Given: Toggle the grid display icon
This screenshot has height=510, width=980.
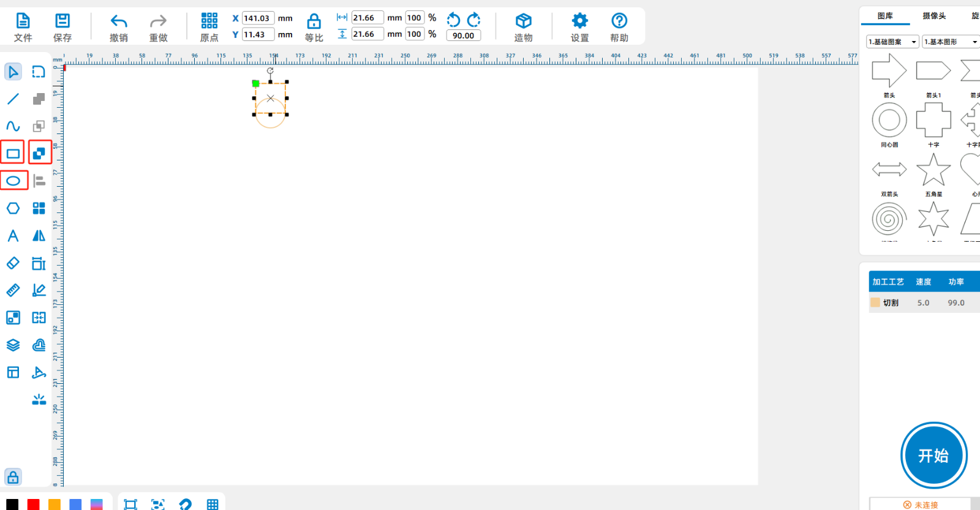Looking at the screenshot, I should [213, 504].
